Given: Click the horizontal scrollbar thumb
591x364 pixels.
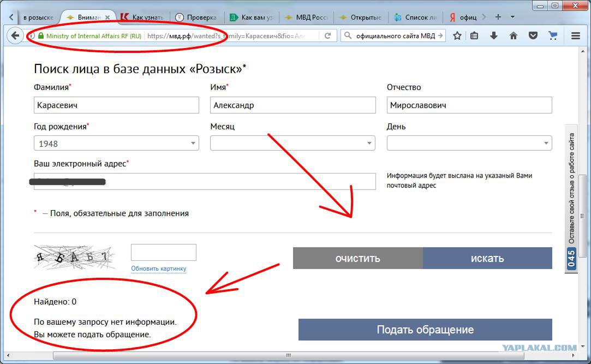Looking at the screenshot, I should click(288, 355).
